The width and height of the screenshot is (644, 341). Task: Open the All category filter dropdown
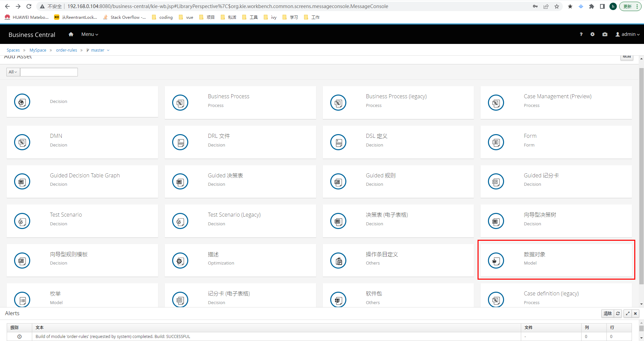[x=13, y=72]
